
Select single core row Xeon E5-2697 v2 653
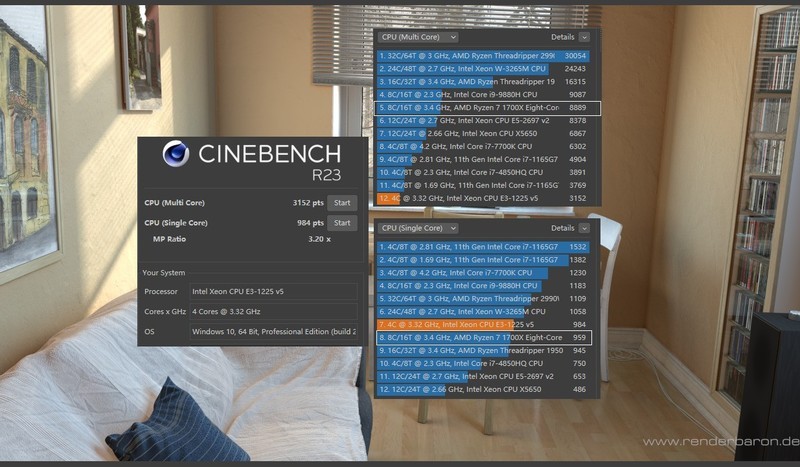(483, 376)
